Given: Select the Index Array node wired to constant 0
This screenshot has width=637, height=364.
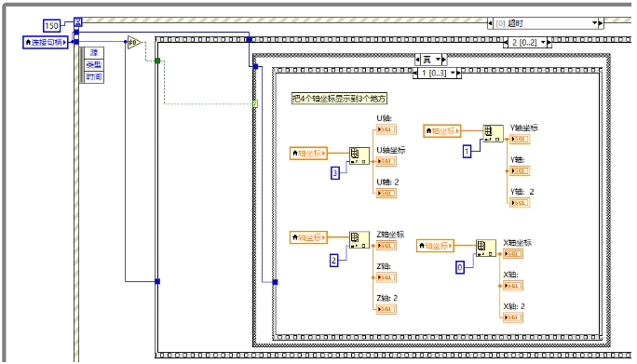Looking at the screenshot, I should (486, 248).
